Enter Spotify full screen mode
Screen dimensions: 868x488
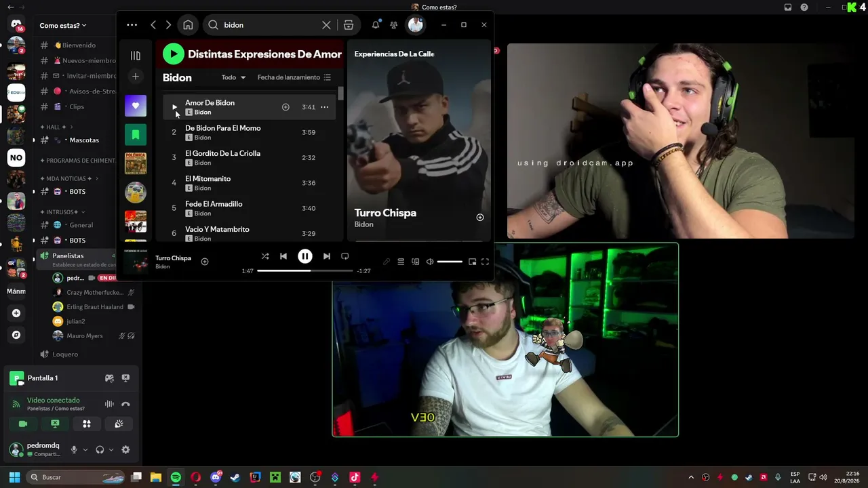[485, 262]
